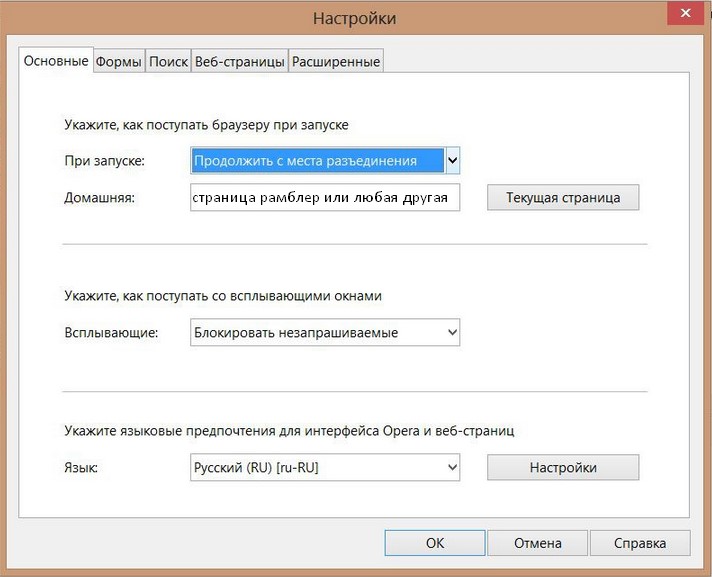This screenshot has height=577, width=712.
Task: Open the Расширенные tab
Action: [336, 61]
